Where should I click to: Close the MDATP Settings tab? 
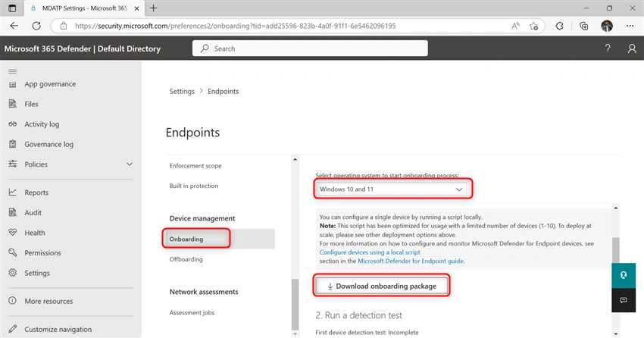(137, 8)
